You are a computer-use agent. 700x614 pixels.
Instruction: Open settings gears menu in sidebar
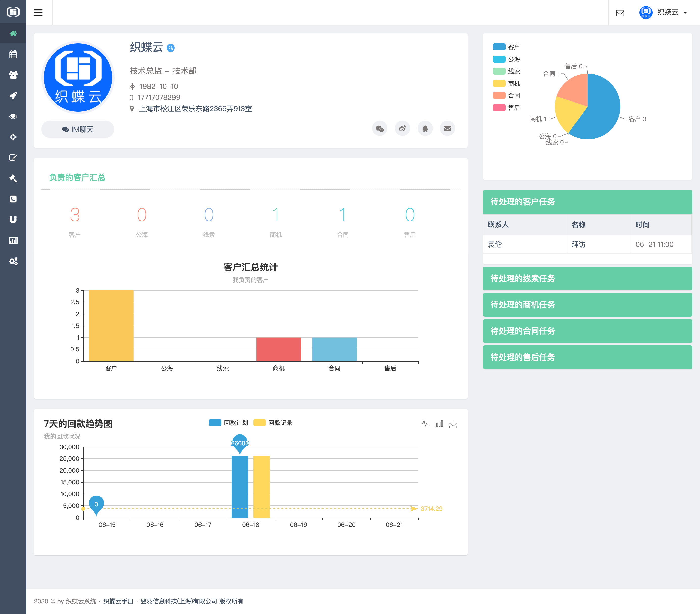coord(13,261)
